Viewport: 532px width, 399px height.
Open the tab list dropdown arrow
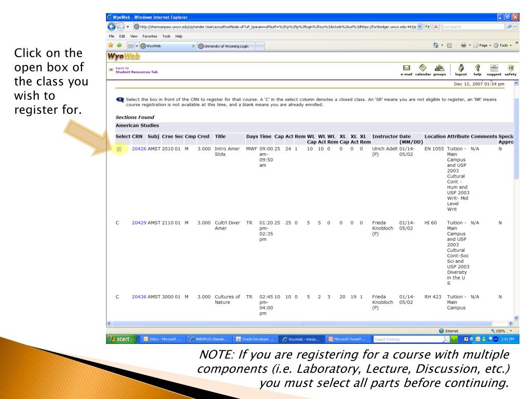pyautogui.click(x=137, y=46)
